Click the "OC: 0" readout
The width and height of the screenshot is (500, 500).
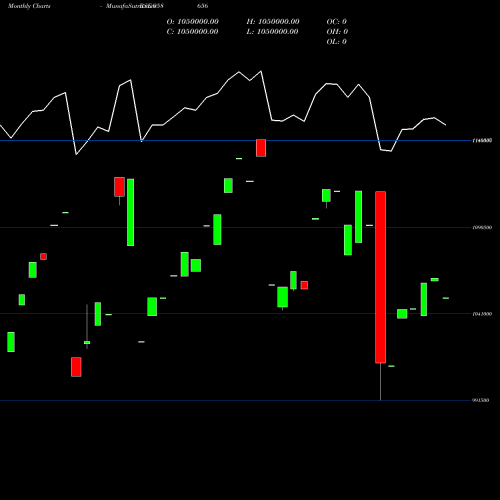[337, 22]
